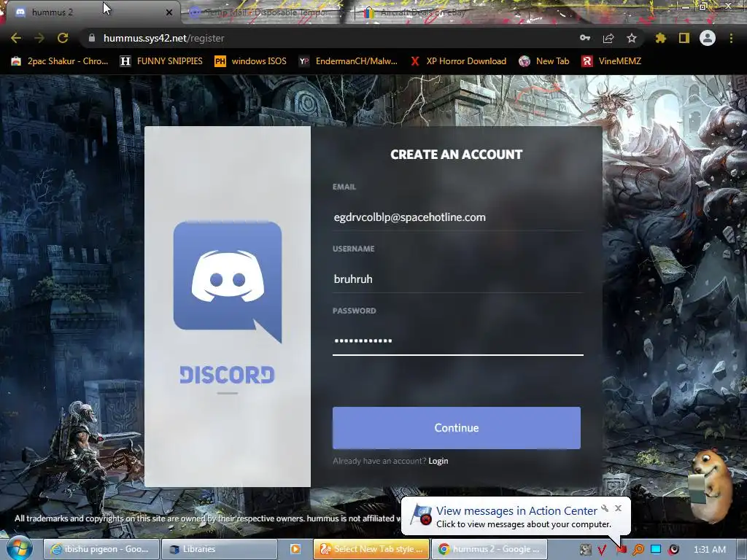
Task: Switch to Select New Tab style taskbar window
Action: (x=371, y=549)
